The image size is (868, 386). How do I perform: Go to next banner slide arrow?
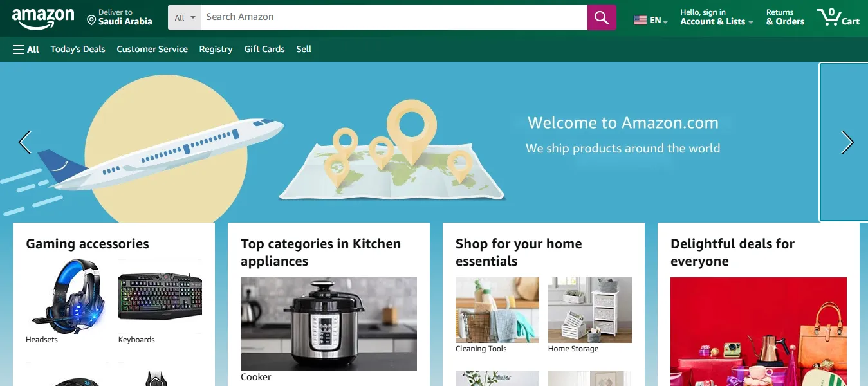[x=847, y=142]
